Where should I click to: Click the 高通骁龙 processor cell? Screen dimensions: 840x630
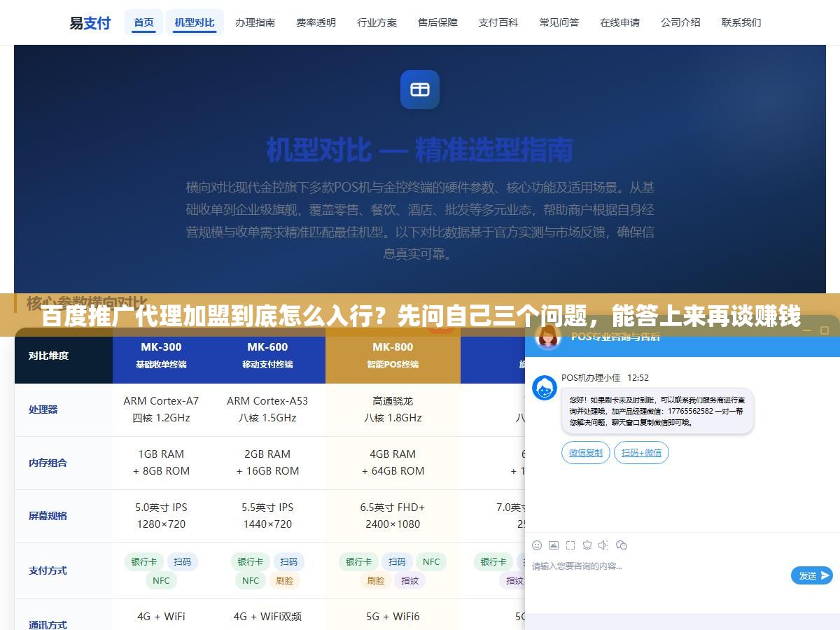click(x=393, y=409)
